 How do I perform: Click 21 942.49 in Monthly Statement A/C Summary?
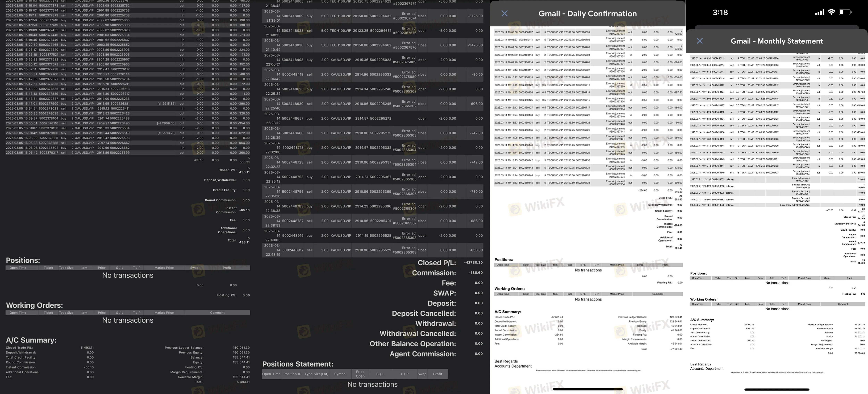pyautogui.click(x=749, y=324)
